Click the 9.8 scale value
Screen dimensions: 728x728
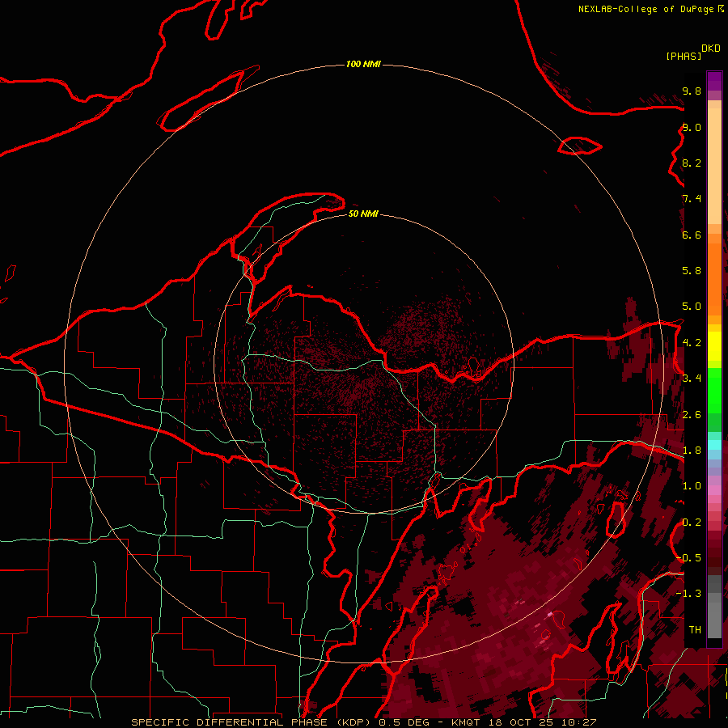click(692, 91)
